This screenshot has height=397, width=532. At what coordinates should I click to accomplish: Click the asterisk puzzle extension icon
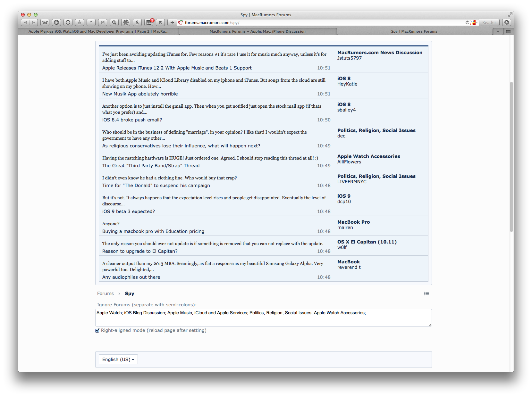coord(126,22)
